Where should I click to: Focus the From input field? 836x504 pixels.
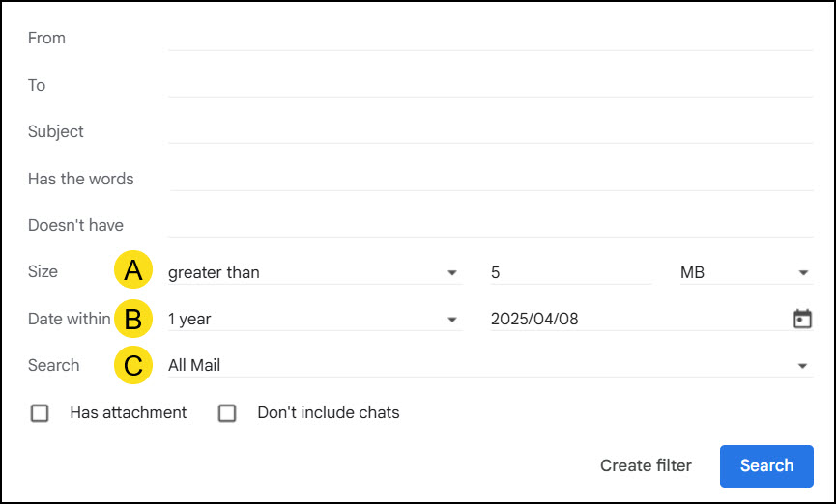[490, 39]
